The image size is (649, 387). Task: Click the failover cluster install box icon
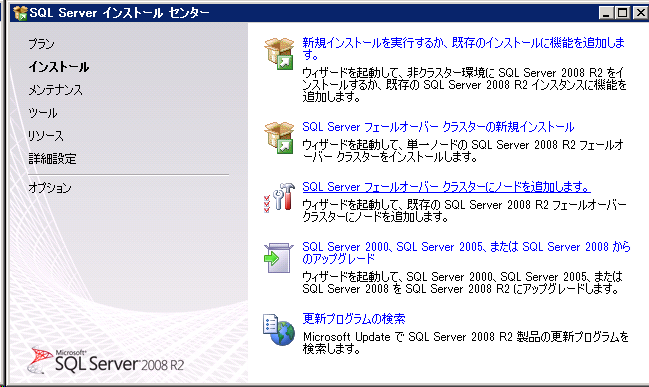[x=279, y=137]
